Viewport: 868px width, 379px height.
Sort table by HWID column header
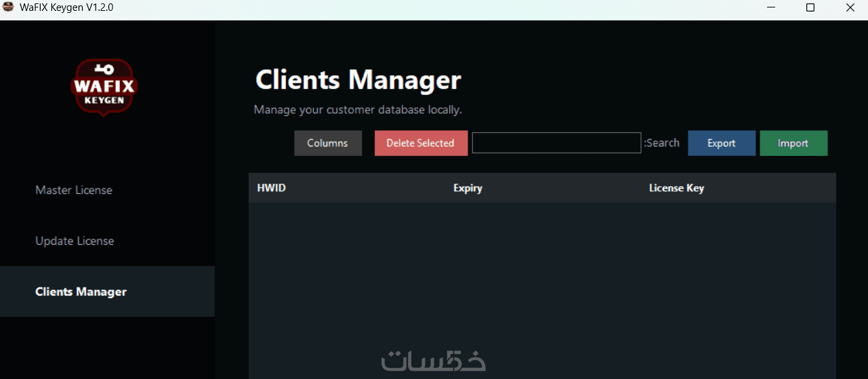272,188
